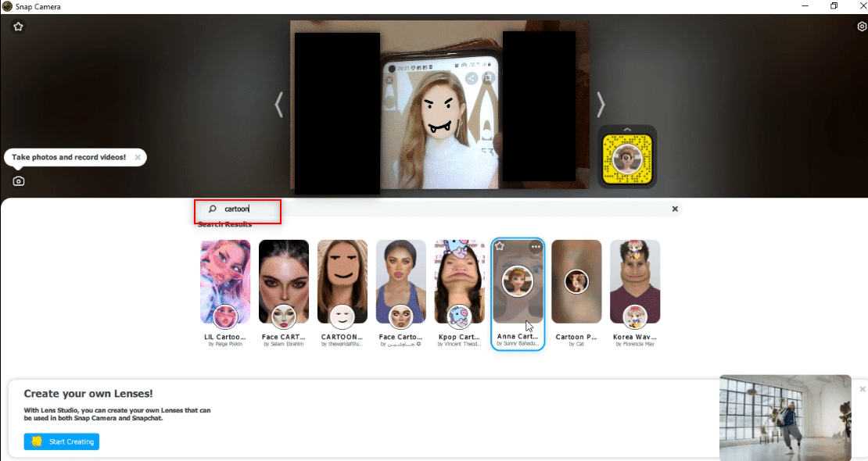This screenshot has width=868, height=461.
Task: Click the magnifier search icon
Action: coord(212,209)
